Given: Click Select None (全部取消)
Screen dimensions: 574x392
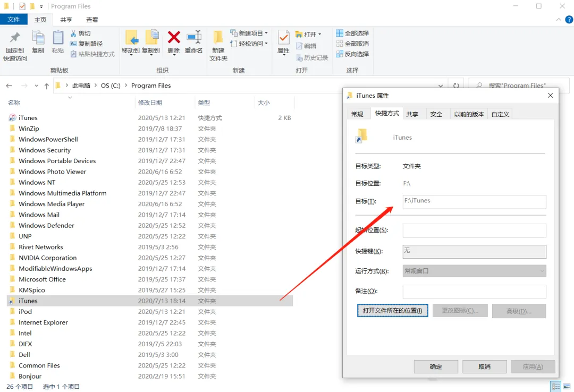Looking at the screenshot, I should click(x=352, y=44).
